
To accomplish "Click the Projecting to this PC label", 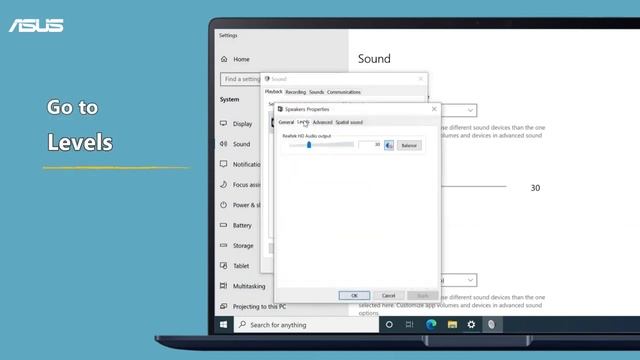I will 259,307.
